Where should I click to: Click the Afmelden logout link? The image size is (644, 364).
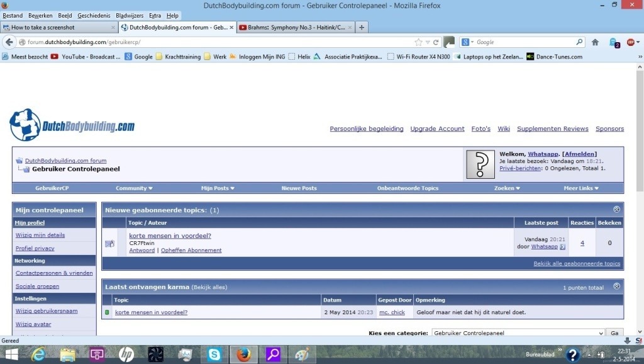point(579,154)
